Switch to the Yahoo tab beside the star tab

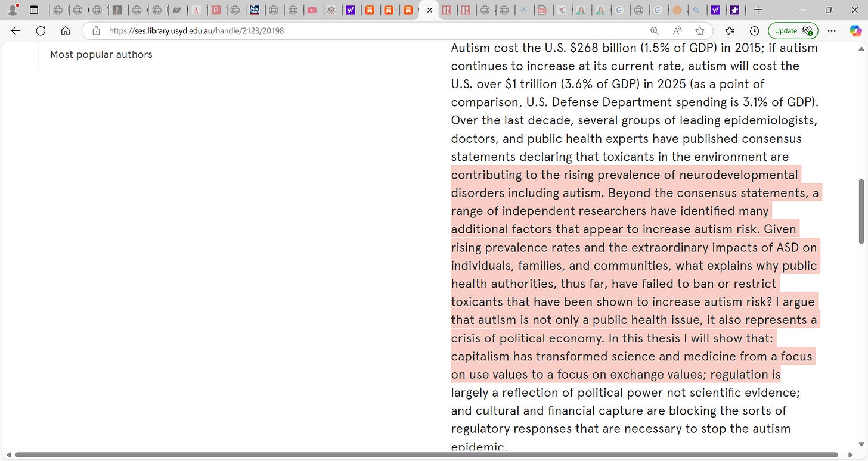coord(715,10)
